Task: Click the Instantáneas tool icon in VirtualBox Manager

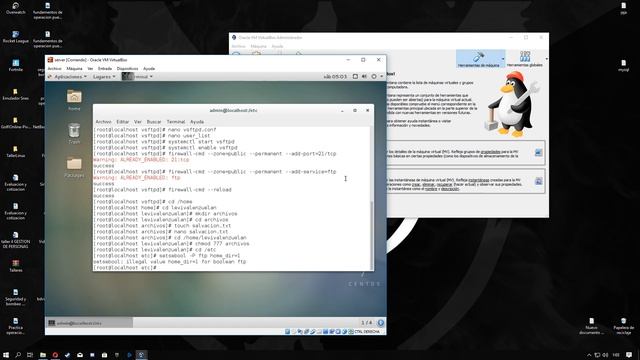Action: pyautogui.click(x=538, y=182)
